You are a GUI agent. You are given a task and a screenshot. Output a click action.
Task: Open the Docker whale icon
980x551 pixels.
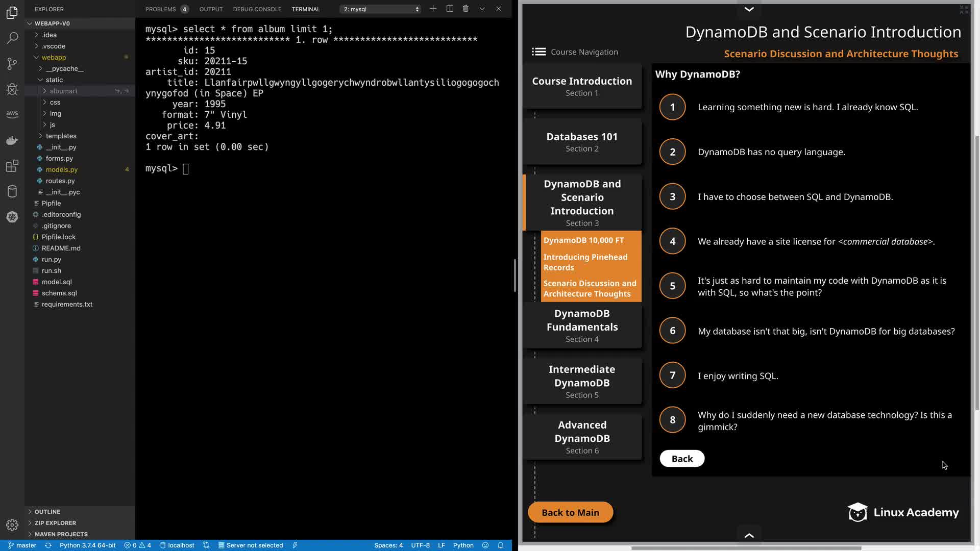point(12,140)
